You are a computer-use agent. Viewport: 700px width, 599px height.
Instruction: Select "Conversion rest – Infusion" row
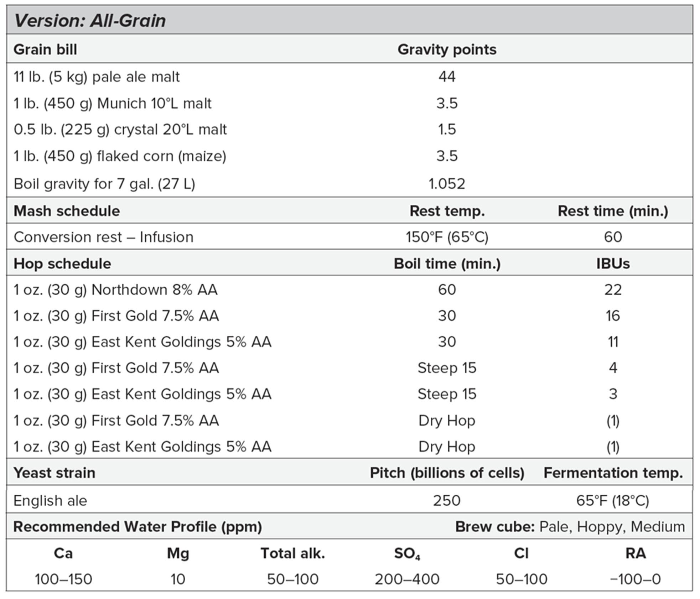tap(103, 237)
